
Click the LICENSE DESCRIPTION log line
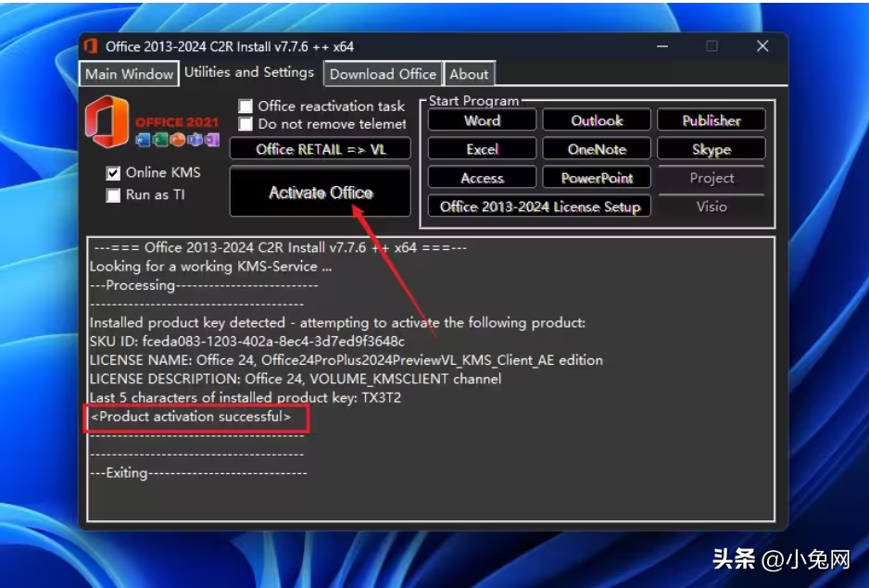296,379
